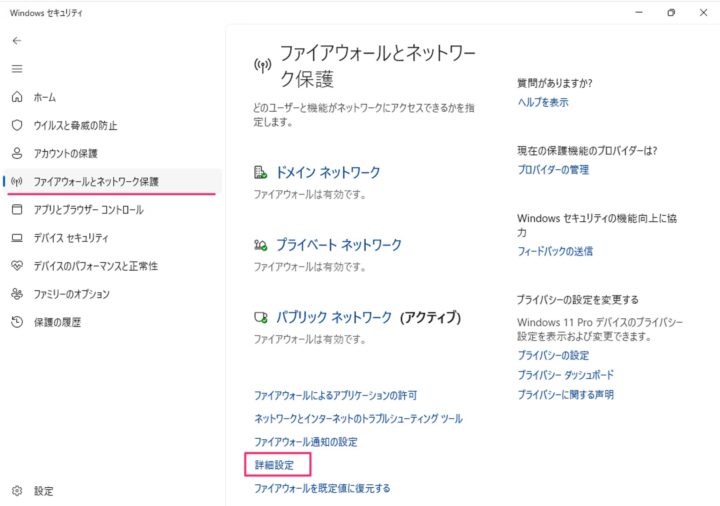Click the back arrow icon
Image resolution: width=720 pixels, height=506 pixels.
[x=17, y=41]
